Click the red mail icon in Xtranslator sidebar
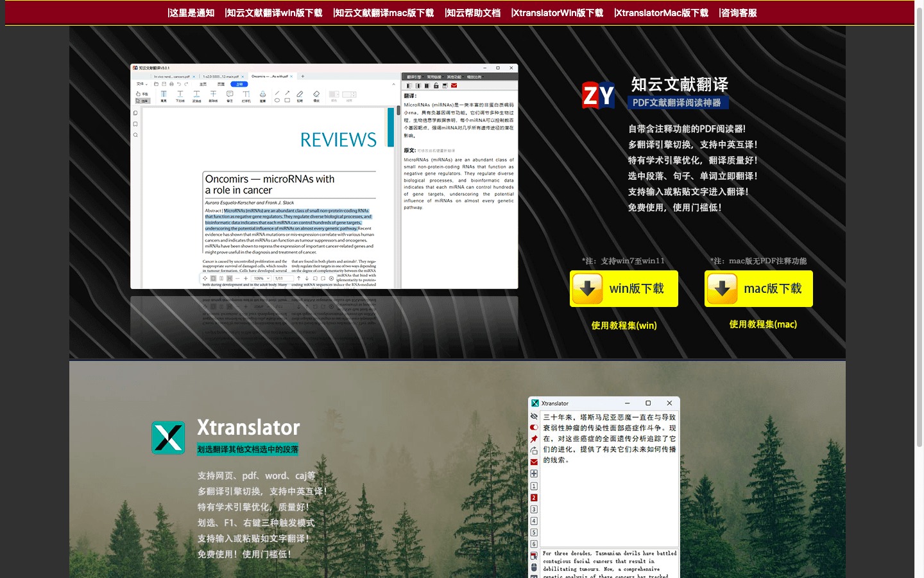The width and height of the screenshot is (924, 578). [534, 462]
